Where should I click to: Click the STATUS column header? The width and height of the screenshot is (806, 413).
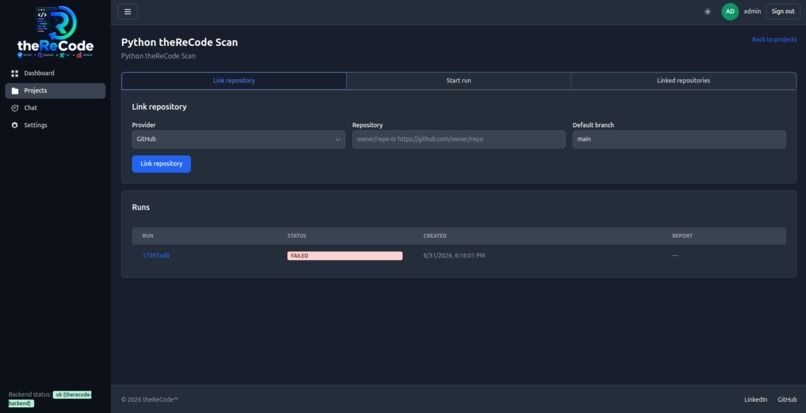click(297, 236)
